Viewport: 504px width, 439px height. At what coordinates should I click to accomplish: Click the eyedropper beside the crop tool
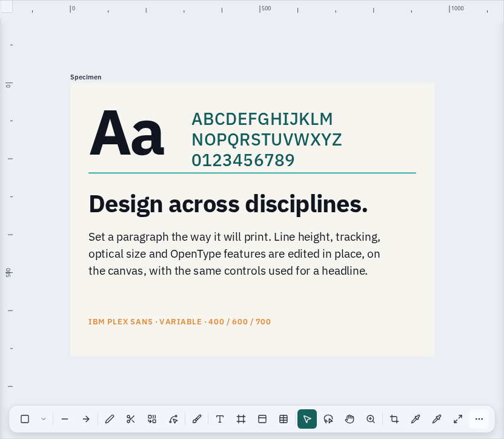point(416,419)
